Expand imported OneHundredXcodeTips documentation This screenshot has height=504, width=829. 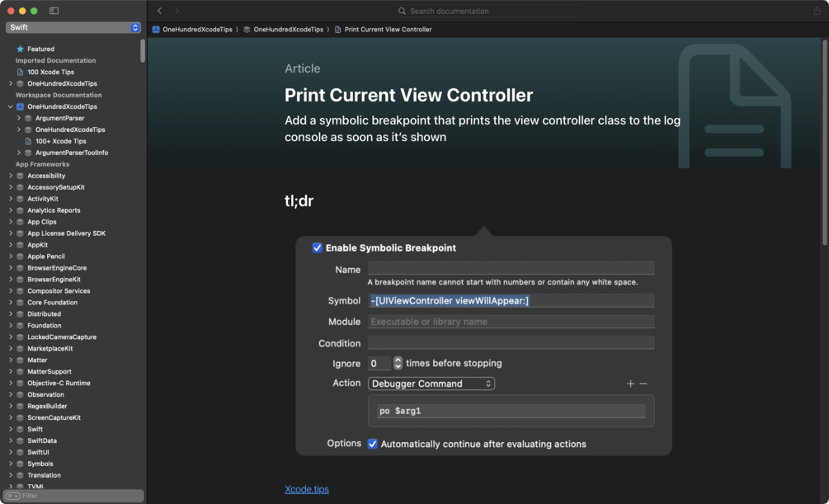11,83
